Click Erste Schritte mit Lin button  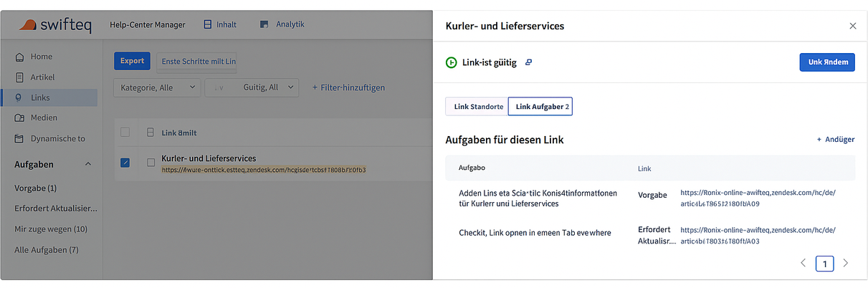pos(199,62)
